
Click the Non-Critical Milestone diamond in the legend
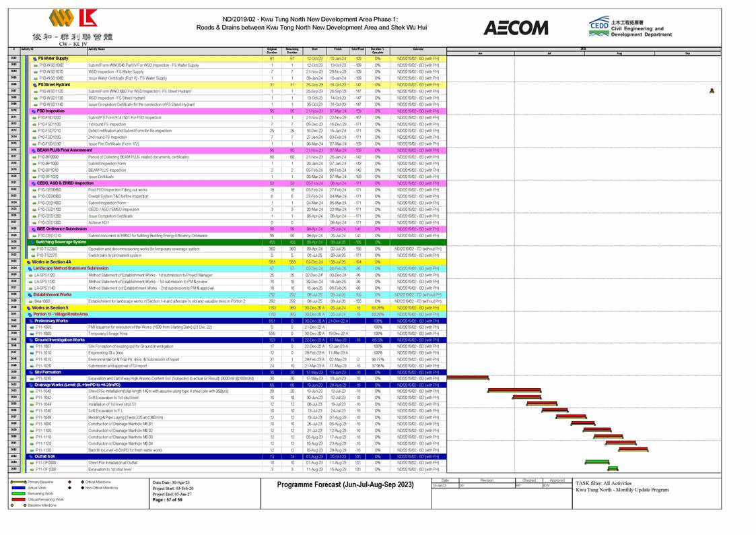82,488
